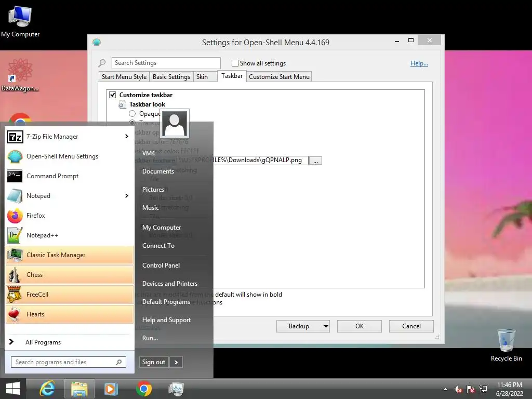Open Firefox from the start menu

pyautogui.click(x=69, y=215)
